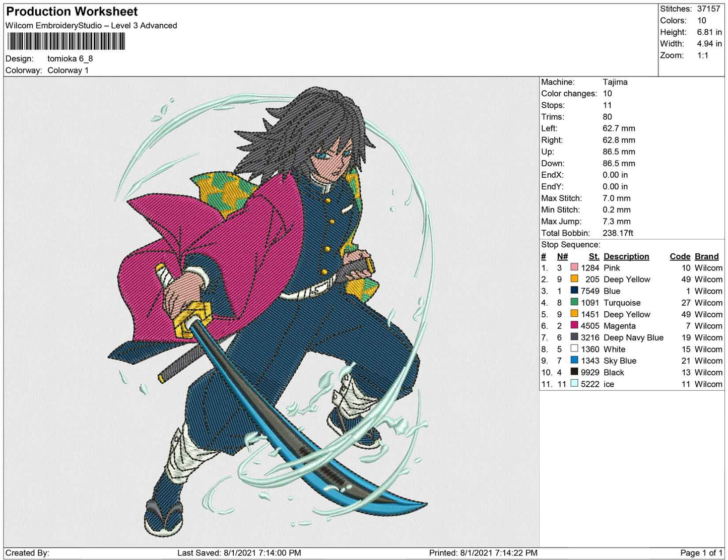This screenshot has height=560, width=728.
Task: Click the 'Up:' label
Action: pos(548,152)
